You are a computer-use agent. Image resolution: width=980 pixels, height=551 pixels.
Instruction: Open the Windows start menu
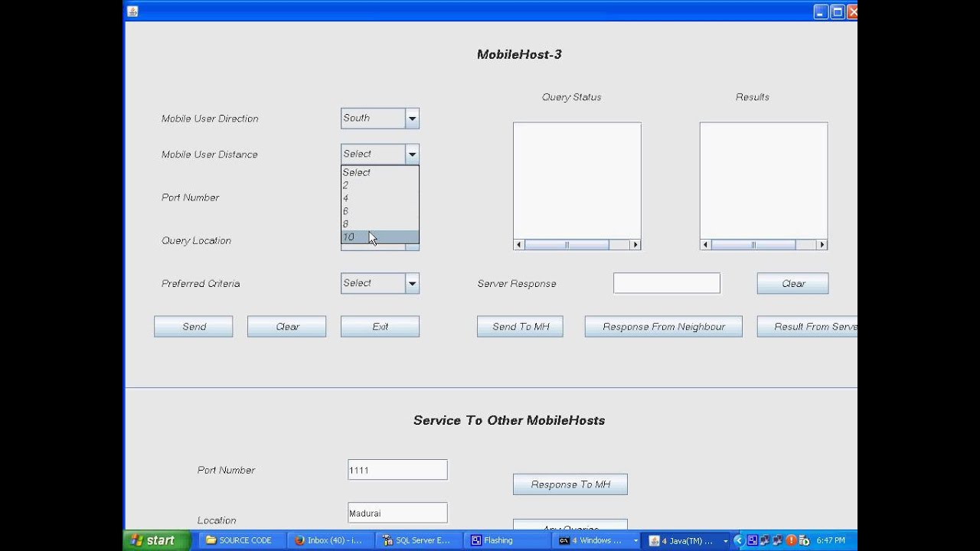157,540
